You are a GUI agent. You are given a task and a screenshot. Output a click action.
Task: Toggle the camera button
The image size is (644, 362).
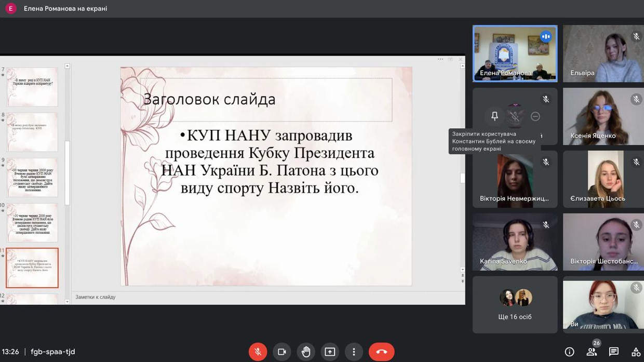(281, 352)
